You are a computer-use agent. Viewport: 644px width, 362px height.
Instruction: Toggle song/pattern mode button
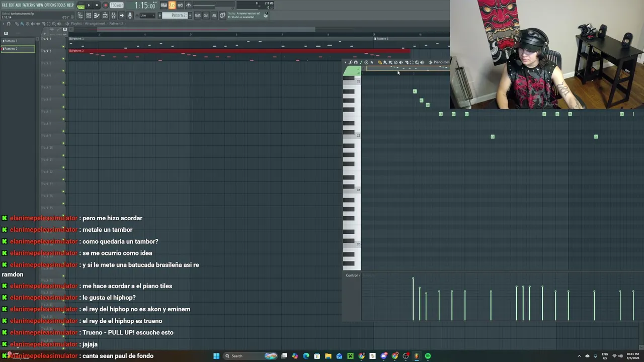click(80, 6)
